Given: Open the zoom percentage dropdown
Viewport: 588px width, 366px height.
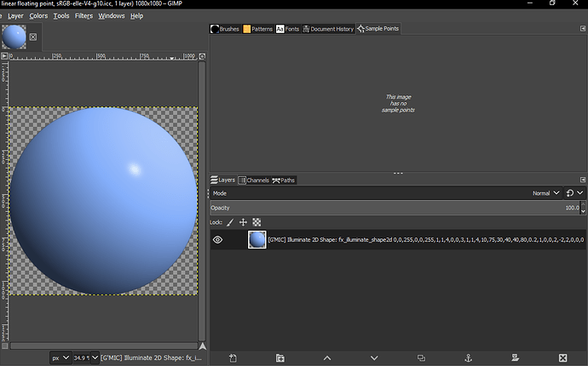Looking at the screenshot, I should [85, 357].
